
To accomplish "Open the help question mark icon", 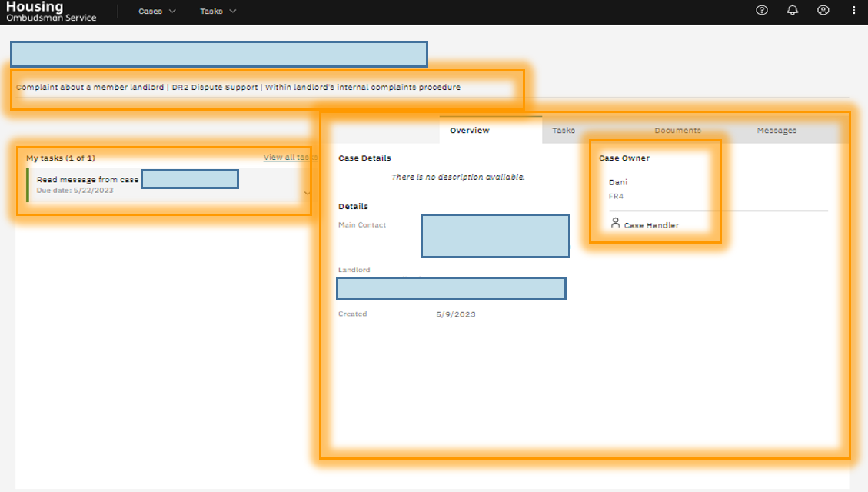I will click(x=762, y=11).
